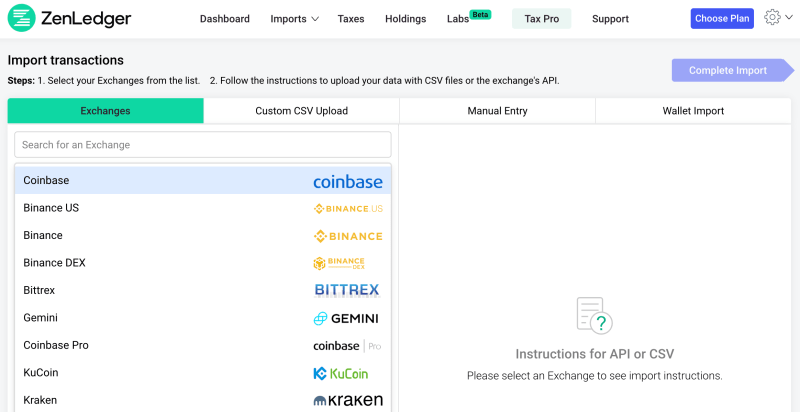Click the Kraken logo
Screen dimensions: 800x412
coord(348,400)
